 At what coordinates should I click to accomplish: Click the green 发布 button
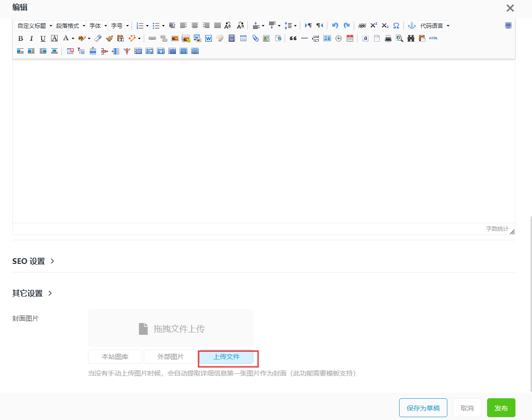[501, 408]
